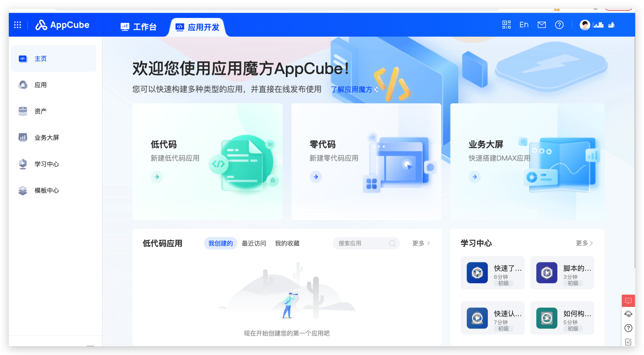Screen dimensions: 644x355
Task: Play the 快速了… 6分钟 video icon
Action: (477, 273)
